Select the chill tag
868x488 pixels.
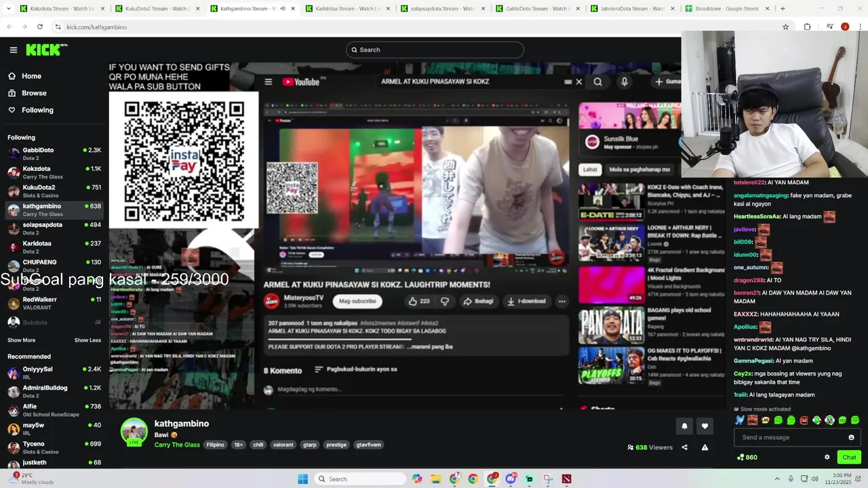258,445
